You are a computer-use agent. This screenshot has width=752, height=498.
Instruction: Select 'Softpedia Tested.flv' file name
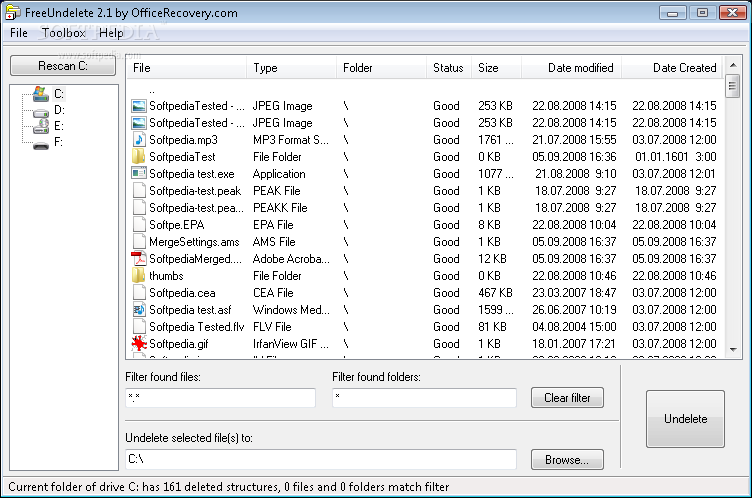(197, 327)
